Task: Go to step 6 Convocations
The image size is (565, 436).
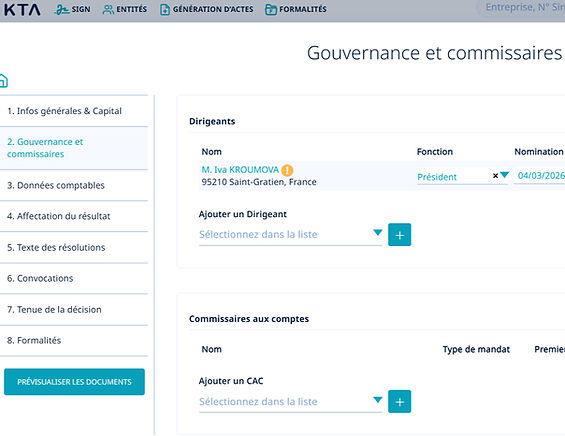Action: point(74,279)
